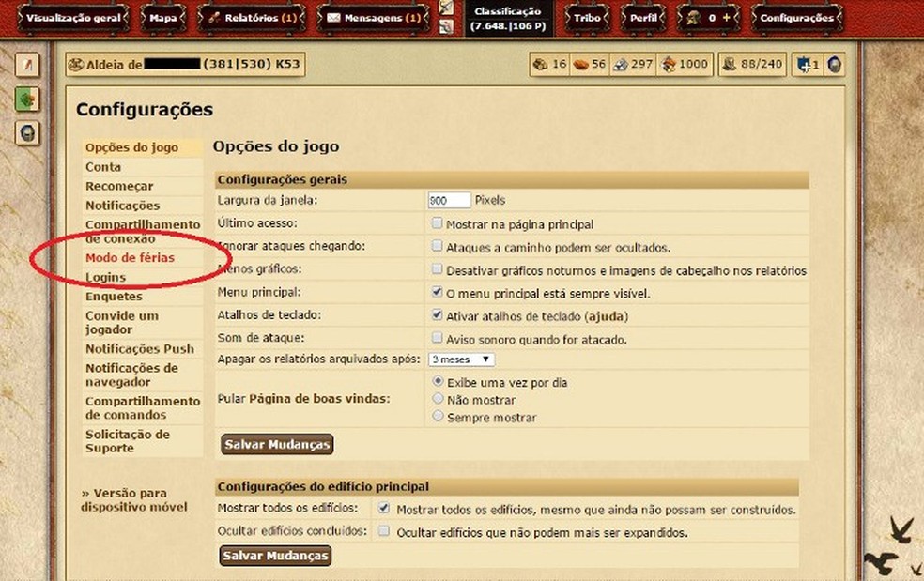The width and height of the screenshot is (924, 581).
Task: Enable 'Mostrar na página principal' checkbox
Action: click(437, 223)
